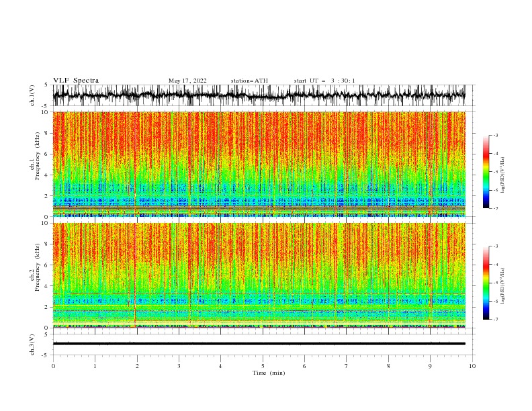Image resolution: width=532 pixels, height=411 pixels.
Task: Click the 'start UT = 3:30:1' label
Action: (324, 81)
